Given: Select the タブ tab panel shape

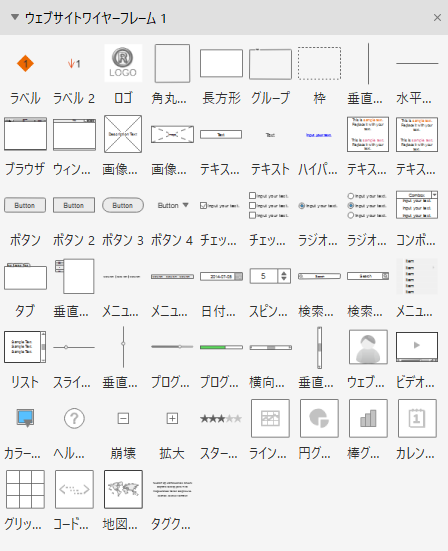Looking at the screenshot, I should pyautogui.click(x=25, y=276).
